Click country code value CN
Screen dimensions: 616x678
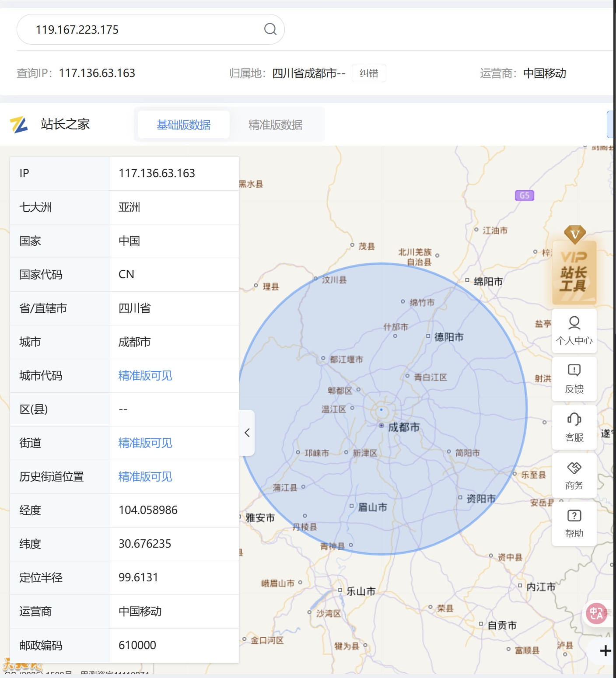pyautogui.click(x=126, y=274)
